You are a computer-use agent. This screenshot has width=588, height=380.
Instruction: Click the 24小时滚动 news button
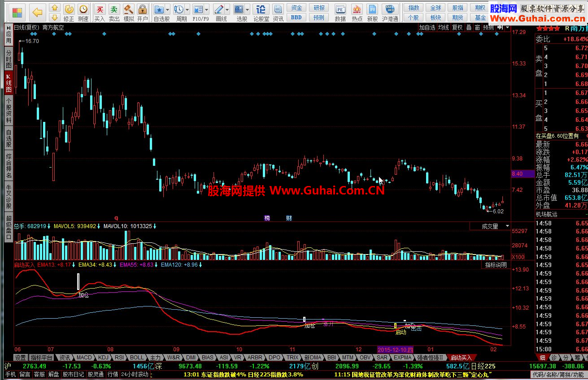(135, 374)
